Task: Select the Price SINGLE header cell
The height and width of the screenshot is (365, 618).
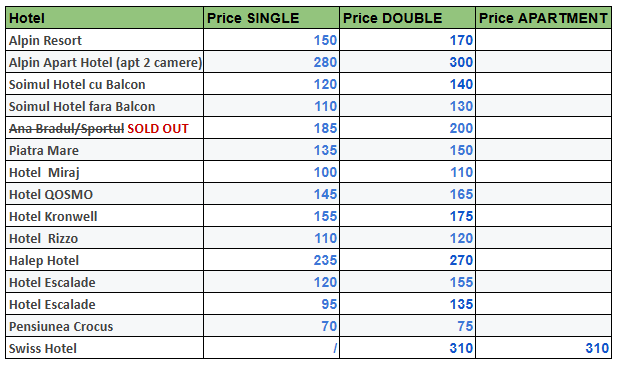Action: [x=271, y=18]
